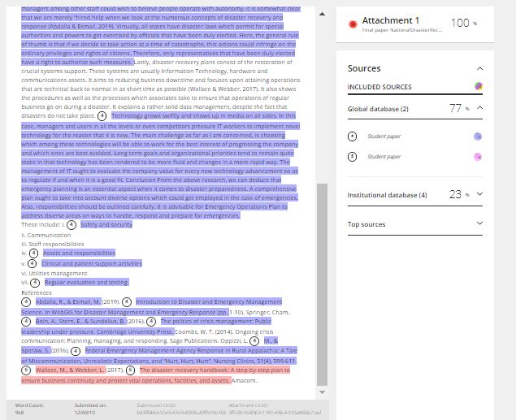Click the attachment filename under Attachment 1
516x420 pixels.
coord(402,30)
